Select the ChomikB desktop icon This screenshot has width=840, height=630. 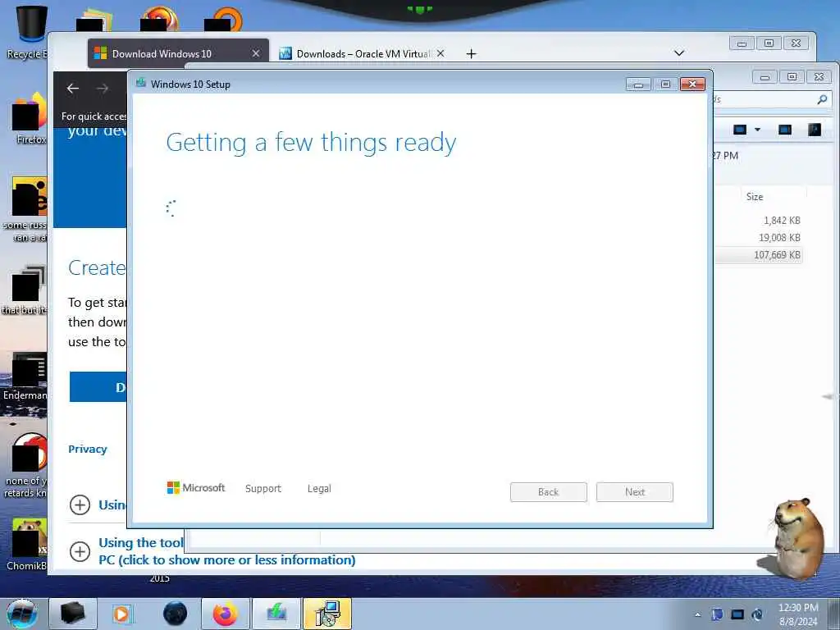(x=28, y=544)
